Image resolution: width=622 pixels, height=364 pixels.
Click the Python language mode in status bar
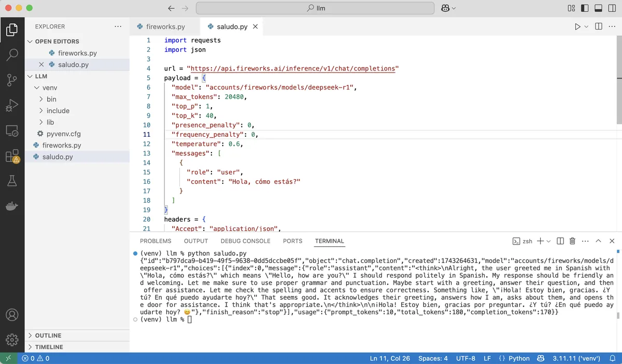tap(519, 358)
